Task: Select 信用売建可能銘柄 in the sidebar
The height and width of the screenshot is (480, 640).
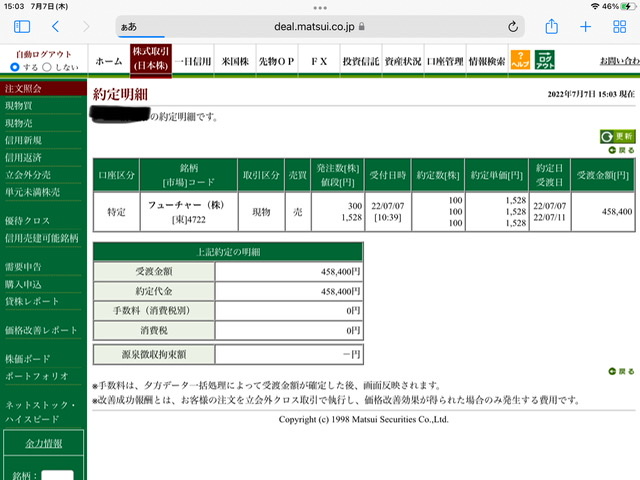Action: click(41, 238)
